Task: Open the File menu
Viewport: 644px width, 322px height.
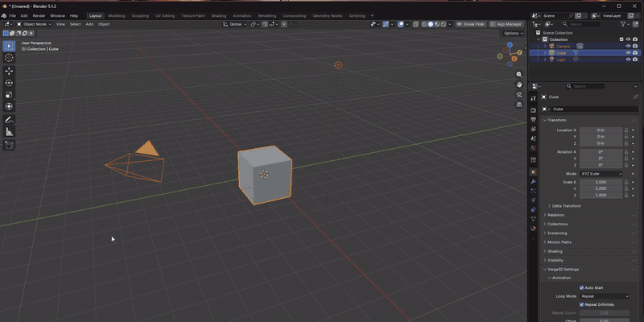Action: coord(13,15)
